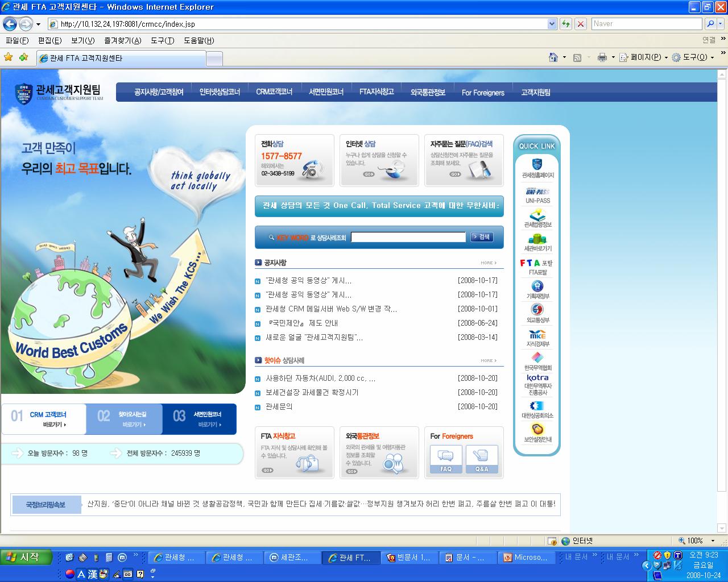Click FAQ icon under For Foreigners
The width and height of the screenshot is (728, 582).
446,459
